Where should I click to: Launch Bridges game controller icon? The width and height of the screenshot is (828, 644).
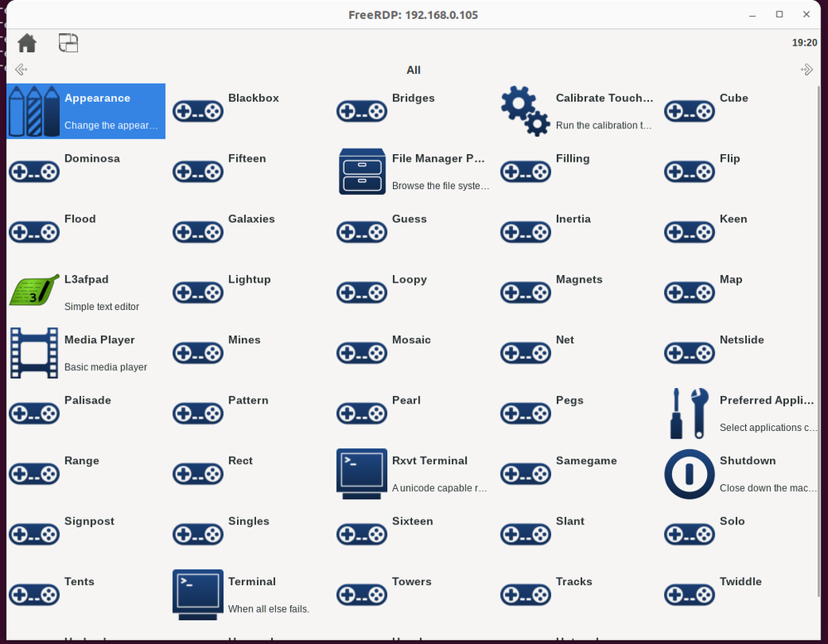(x=361, y=111)
